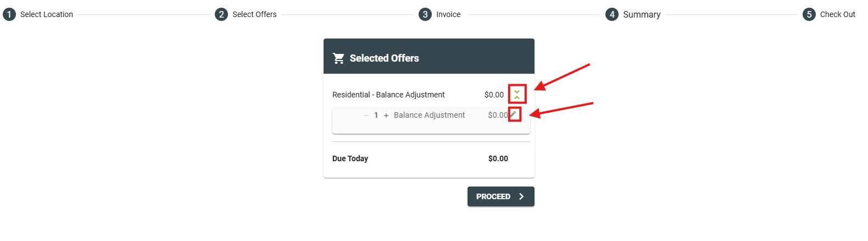Click the step 4 circle icon
Image resolution: width=868 pixels, height=241 pixels.
(612, 14)
